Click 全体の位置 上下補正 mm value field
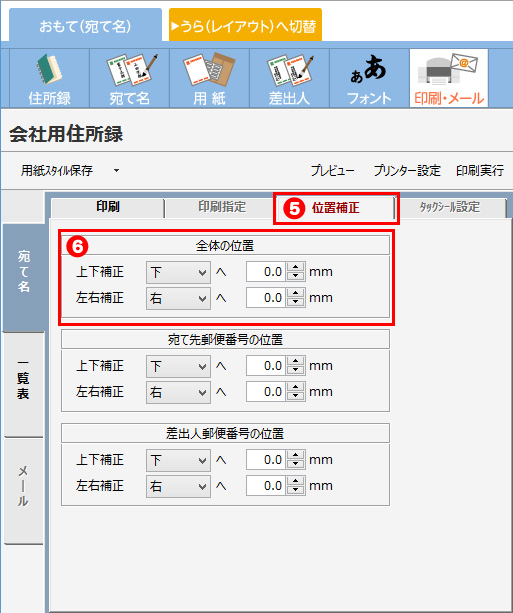The width and height of the screenshot is (513, 613). (x=266, y=272)
